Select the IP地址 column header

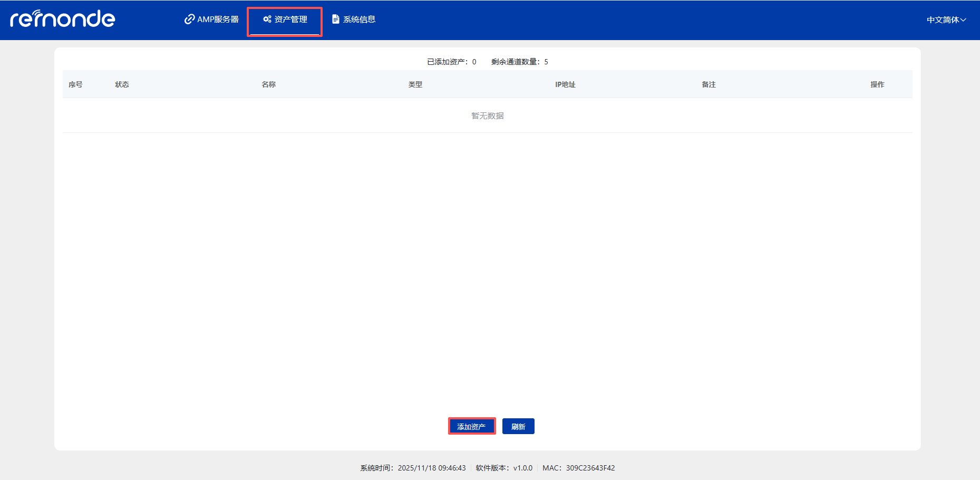click(x=565, y=84)
